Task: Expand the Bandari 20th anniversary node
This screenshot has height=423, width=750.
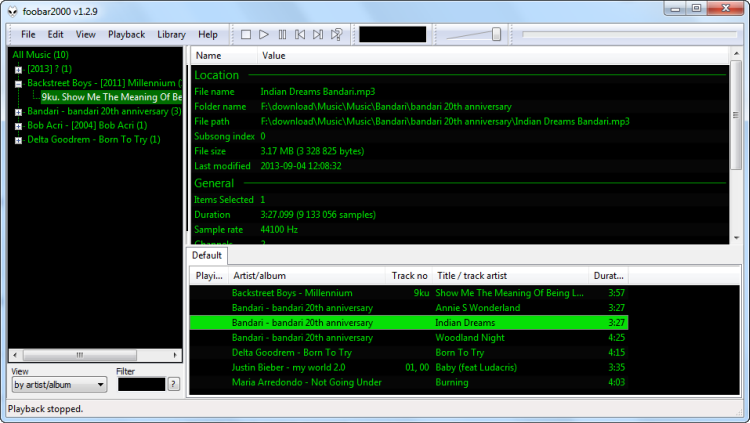Action: tap(18, 112)
